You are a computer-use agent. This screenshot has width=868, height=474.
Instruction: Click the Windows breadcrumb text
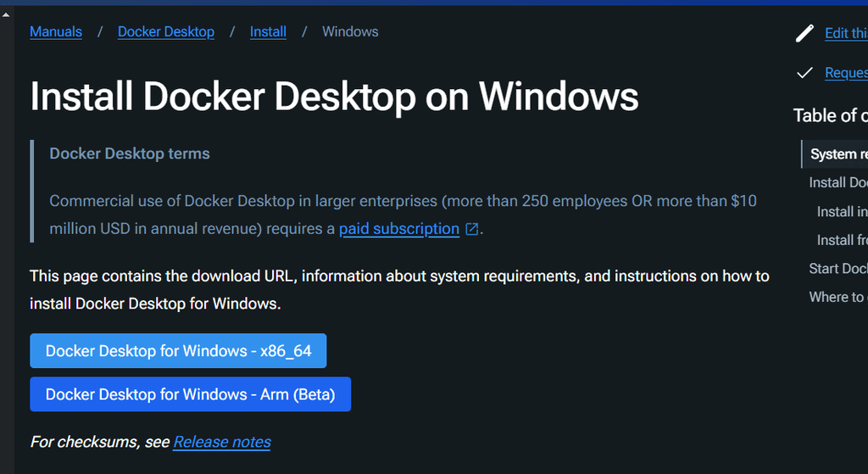[350, 32]
